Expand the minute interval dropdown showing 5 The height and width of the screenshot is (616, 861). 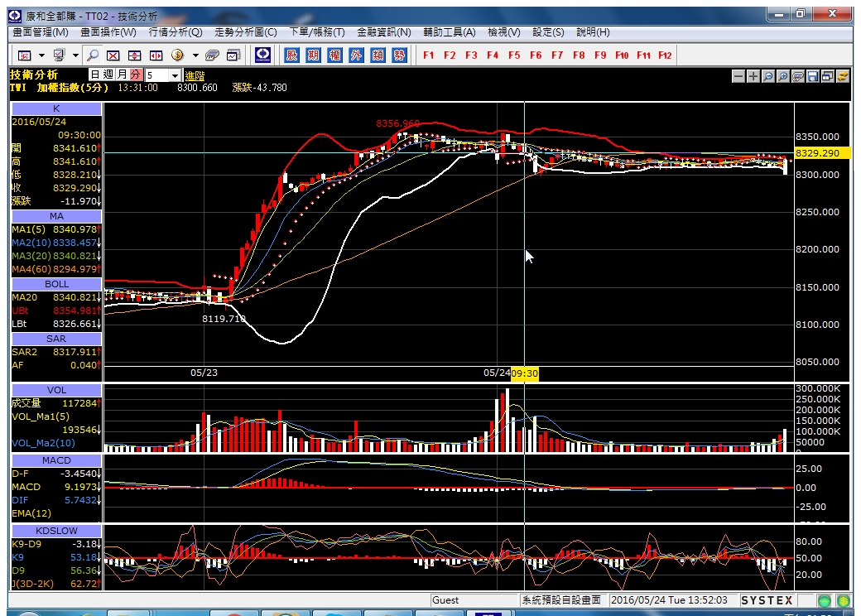(175, 75)
